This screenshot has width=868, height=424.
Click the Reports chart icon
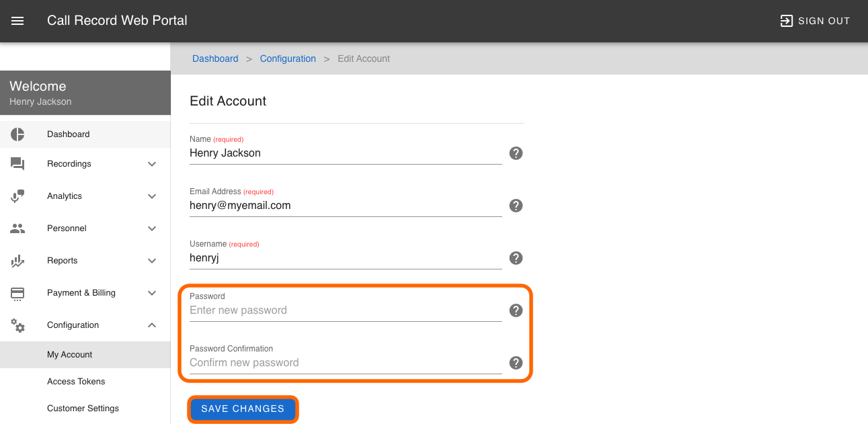[17, 261]
